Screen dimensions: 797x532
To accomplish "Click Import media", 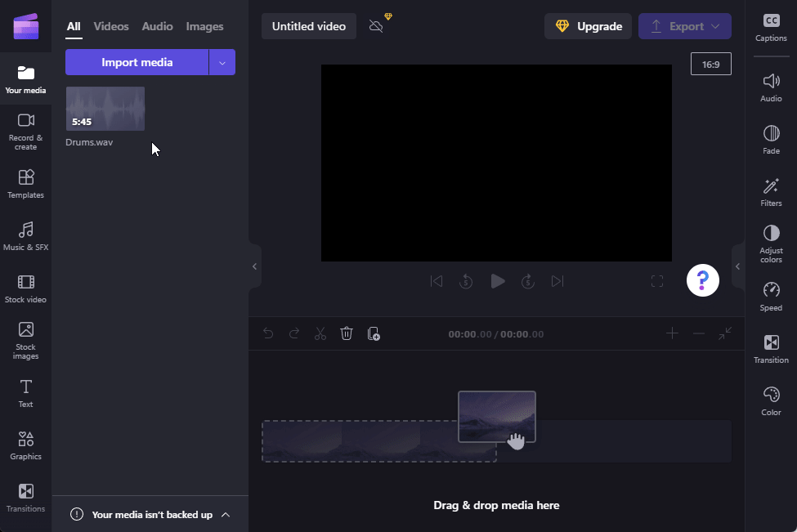I will [137, 61].
